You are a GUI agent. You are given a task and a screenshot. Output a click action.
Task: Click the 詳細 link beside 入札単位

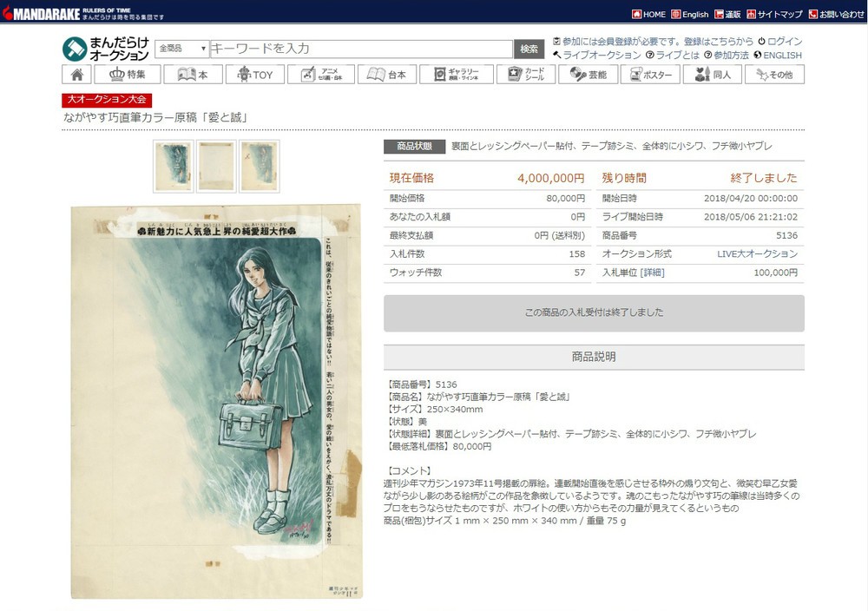(x=652, y=273)
